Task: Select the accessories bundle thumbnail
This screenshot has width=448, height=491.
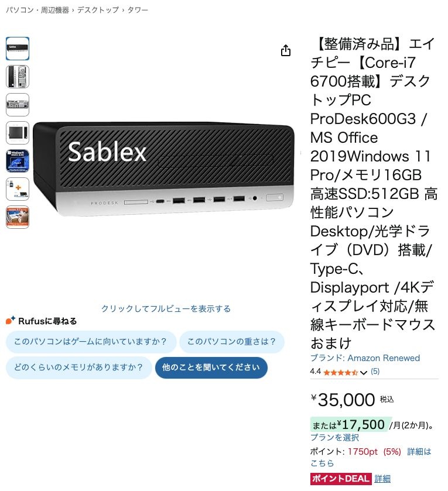Action: pyautogui.click(x=18, y=189)
